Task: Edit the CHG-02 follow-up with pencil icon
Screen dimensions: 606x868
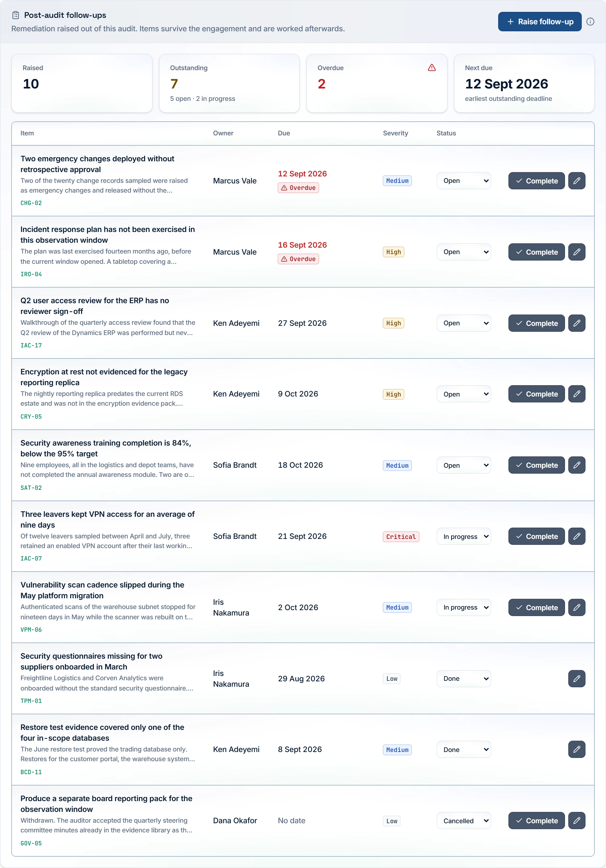Action: 577,181
